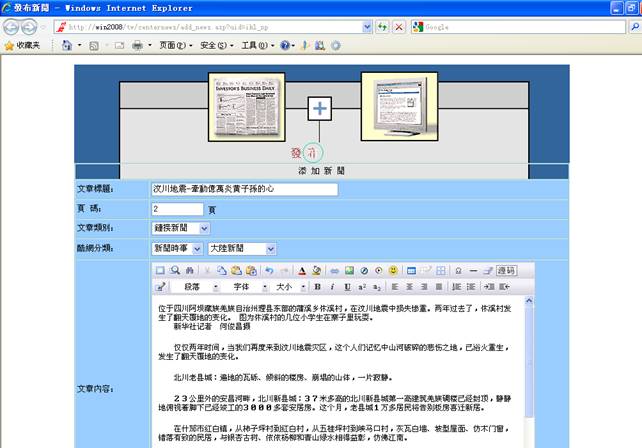
Task: Click the Insert Image icon in editor
Action: (x=349, y=271)
